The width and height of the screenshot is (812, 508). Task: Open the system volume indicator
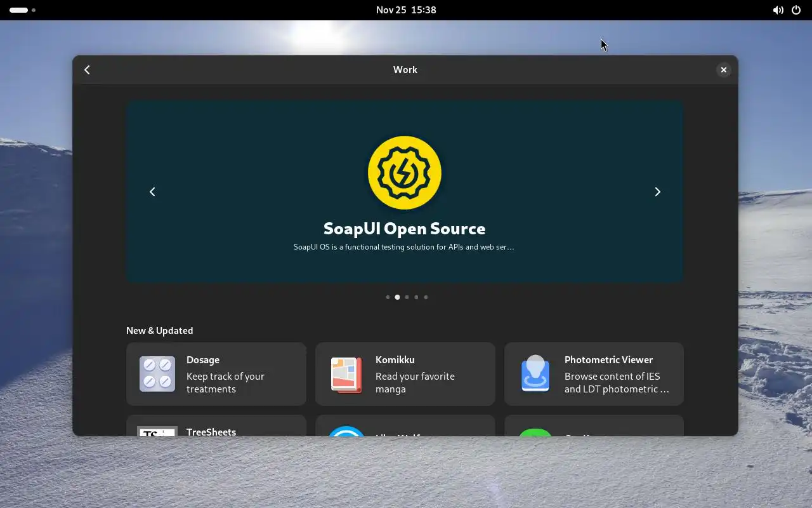tap(778, 10)
